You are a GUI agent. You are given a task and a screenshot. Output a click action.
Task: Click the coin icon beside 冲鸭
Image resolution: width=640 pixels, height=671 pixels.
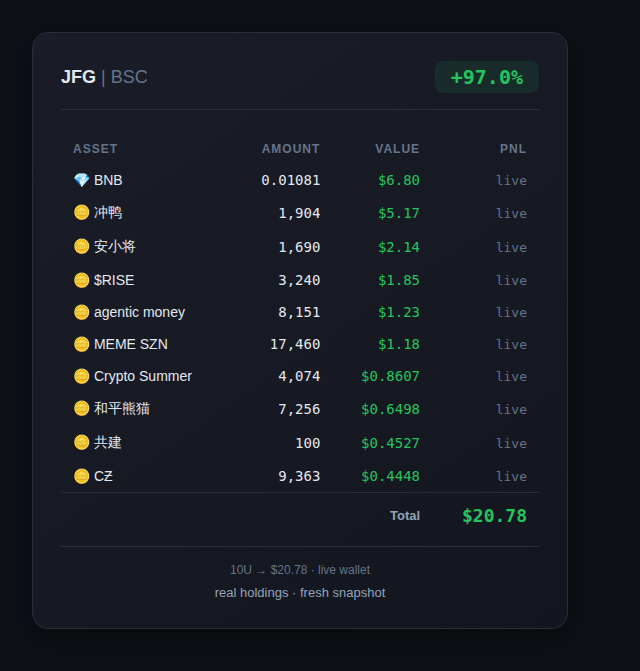point(81,212)
